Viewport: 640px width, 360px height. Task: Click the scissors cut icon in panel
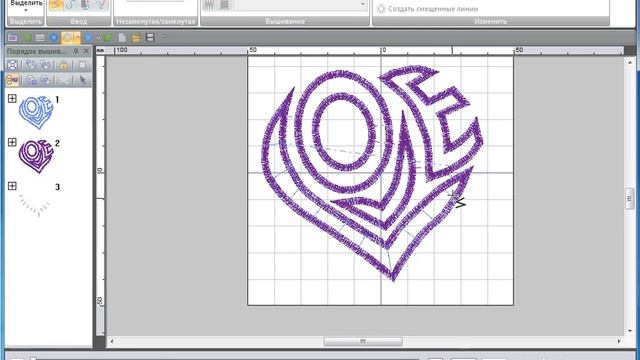(63, 80)
